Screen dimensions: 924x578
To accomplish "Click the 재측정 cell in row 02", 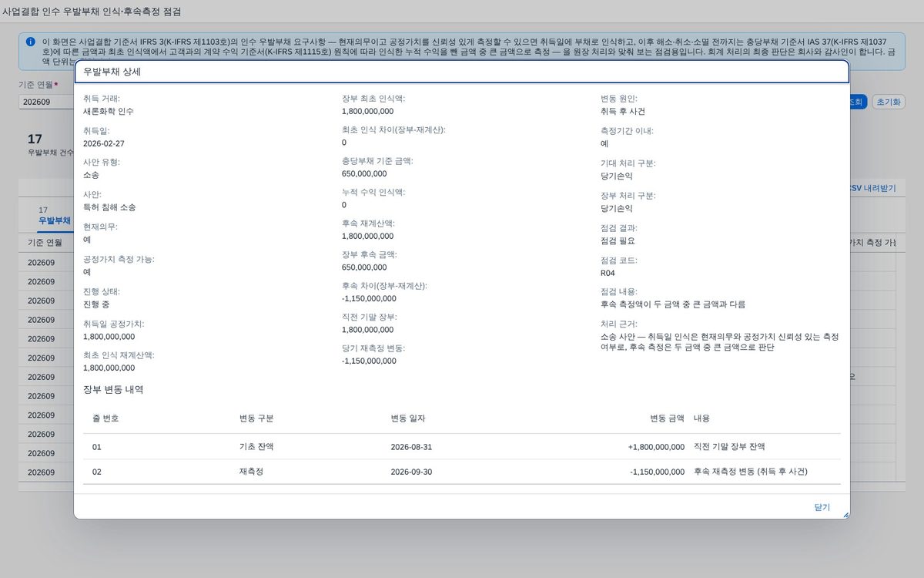I will click(x=251, y=472).
